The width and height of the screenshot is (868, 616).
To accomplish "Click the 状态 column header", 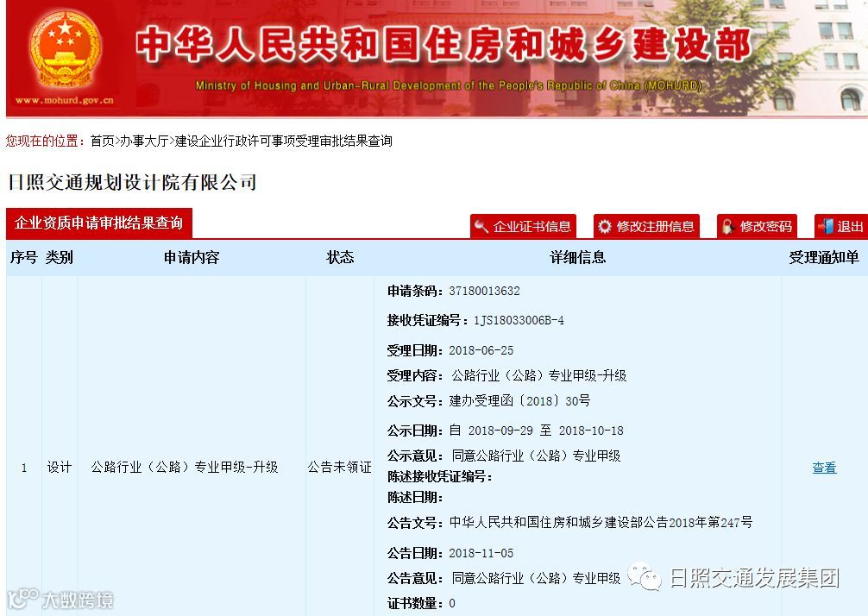I will (x=340, y=257).
